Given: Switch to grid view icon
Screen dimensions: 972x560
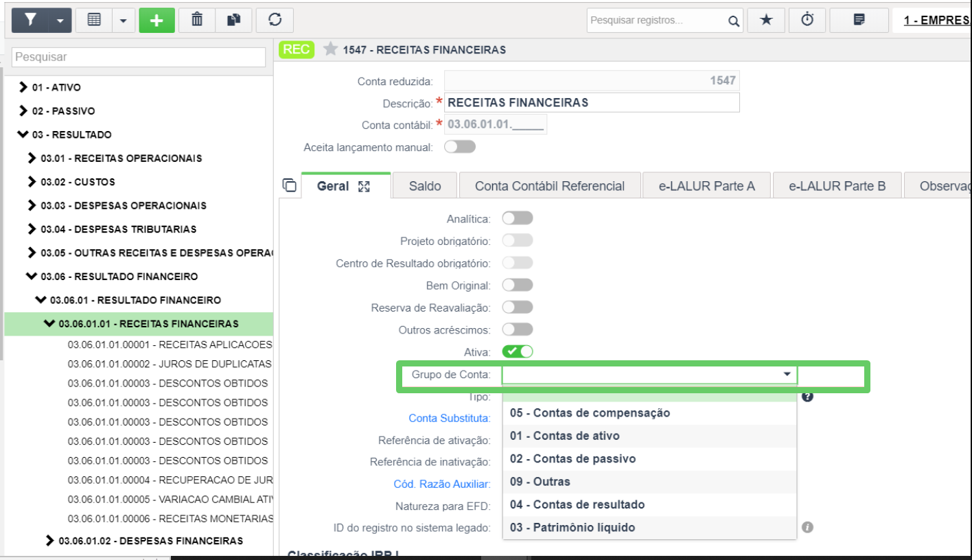Looking at the screenshot, I should tap(95, 20).
